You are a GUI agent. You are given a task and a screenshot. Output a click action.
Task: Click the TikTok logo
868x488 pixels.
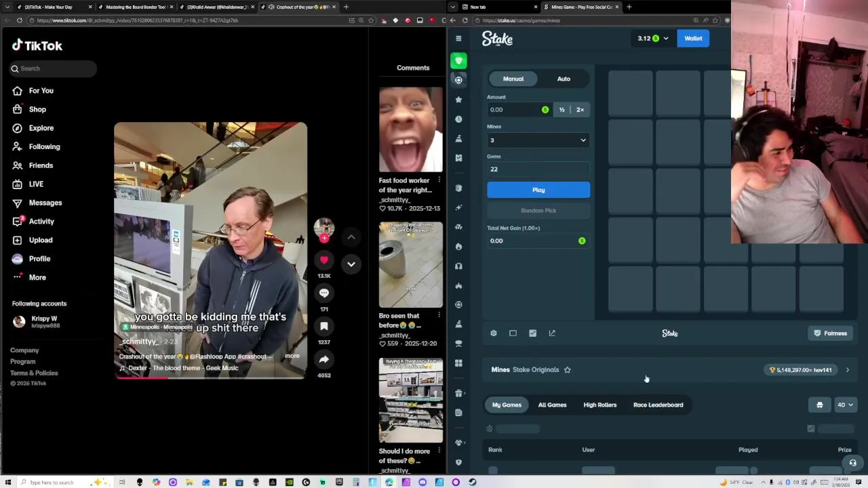[x=37, y=45]
